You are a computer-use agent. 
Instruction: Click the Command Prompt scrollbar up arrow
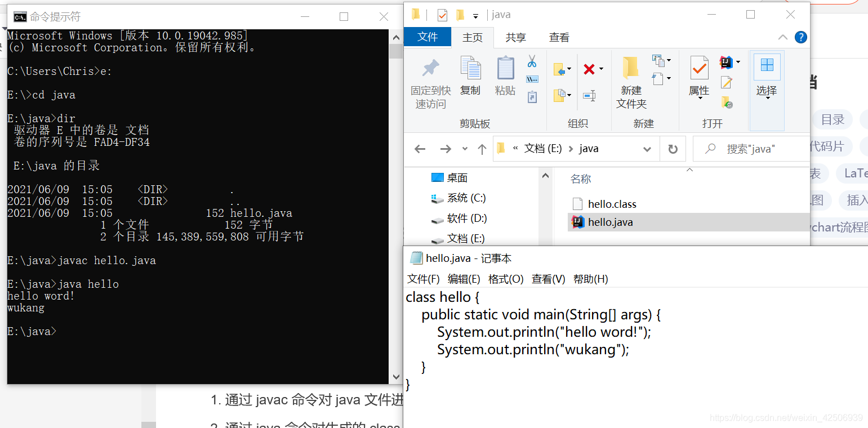click(x=396, y=36)
